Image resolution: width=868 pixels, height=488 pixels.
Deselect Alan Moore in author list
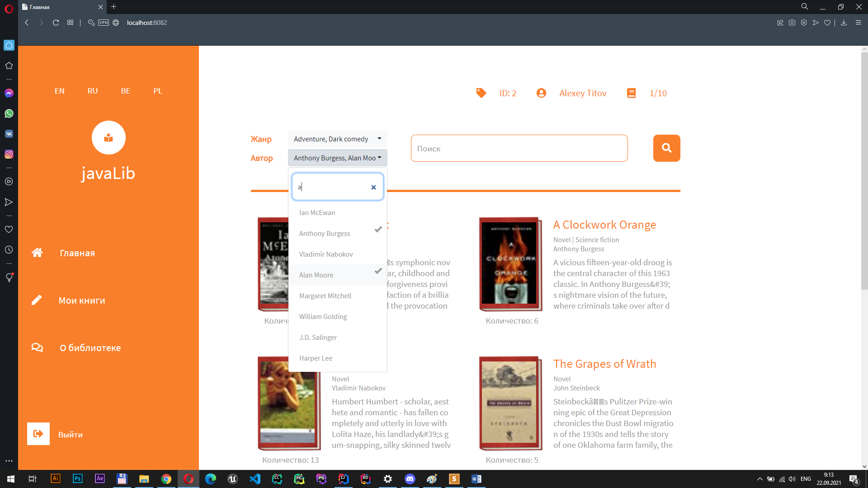338,275
